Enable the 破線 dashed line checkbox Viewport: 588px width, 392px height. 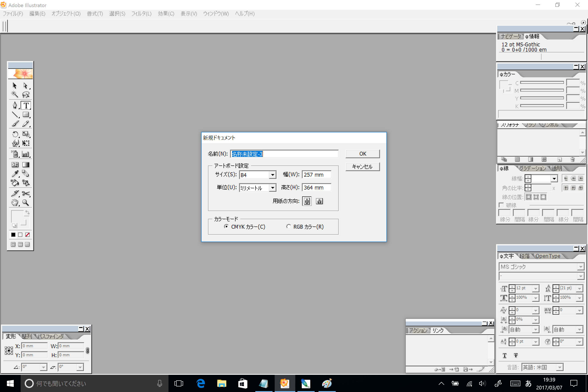click(501, 205)
